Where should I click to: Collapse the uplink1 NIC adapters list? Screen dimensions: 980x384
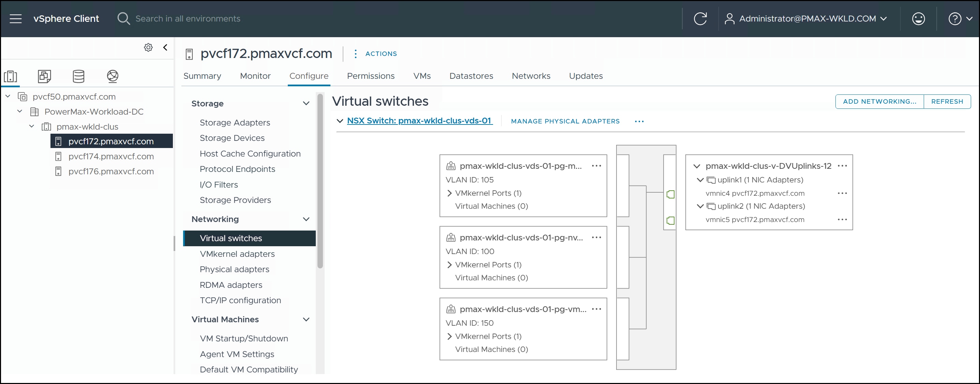point(700,180)
